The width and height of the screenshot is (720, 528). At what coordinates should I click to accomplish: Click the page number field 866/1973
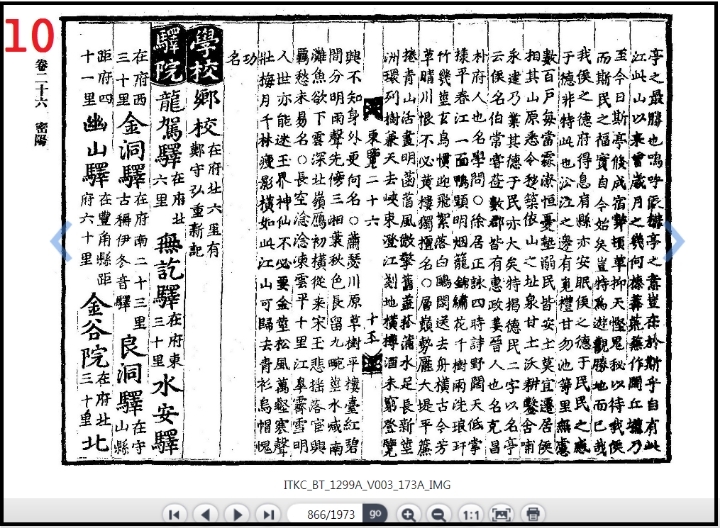325,515
